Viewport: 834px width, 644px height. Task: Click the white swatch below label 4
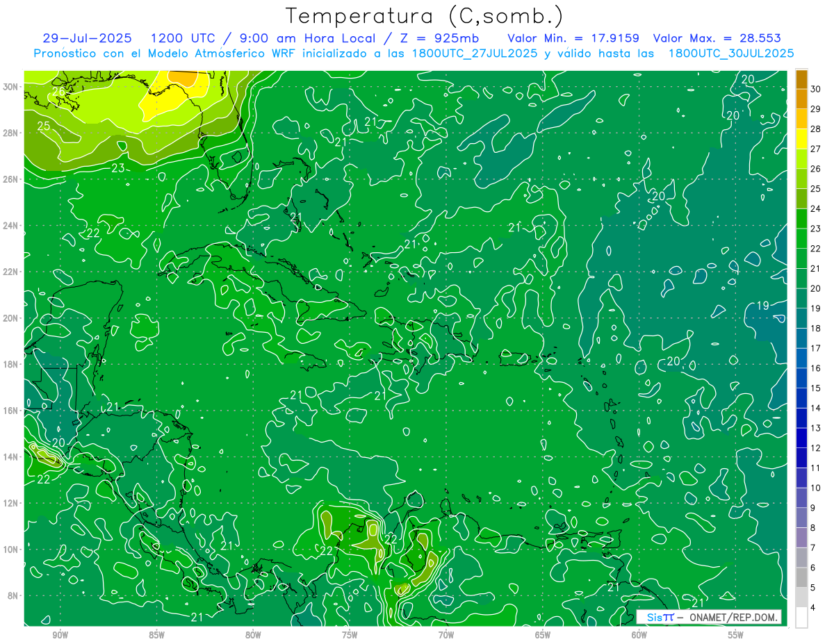(801, 618)
